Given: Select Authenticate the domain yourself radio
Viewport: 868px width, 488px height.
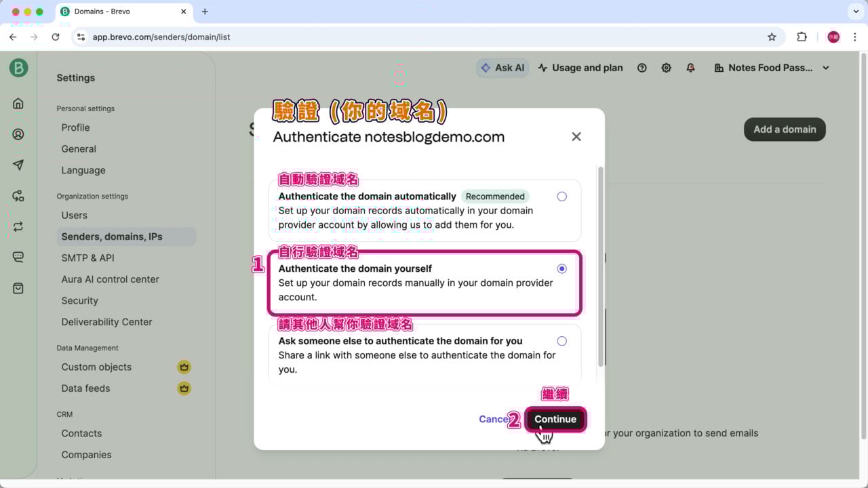Looking at the screenshot, I should pyautogui.click(x=561, y=269).
